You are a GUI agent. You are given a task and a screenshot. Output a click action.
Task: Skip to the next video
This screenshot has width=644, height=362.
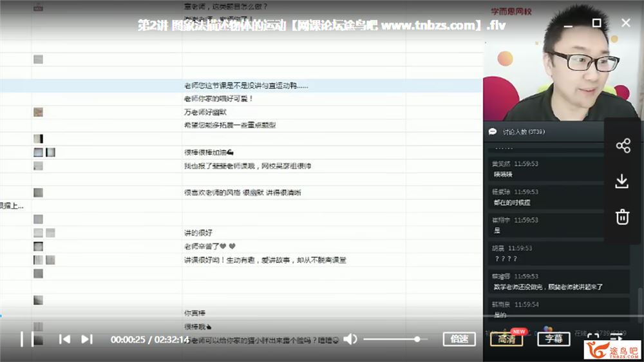pyautogui.click(x=87, y=339)
